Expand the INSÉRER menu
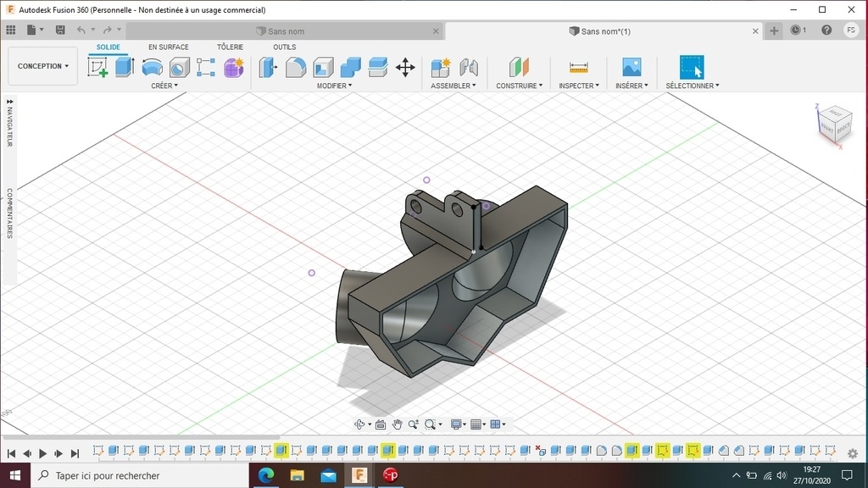868x488 pixels. click(x=632, y=86)
